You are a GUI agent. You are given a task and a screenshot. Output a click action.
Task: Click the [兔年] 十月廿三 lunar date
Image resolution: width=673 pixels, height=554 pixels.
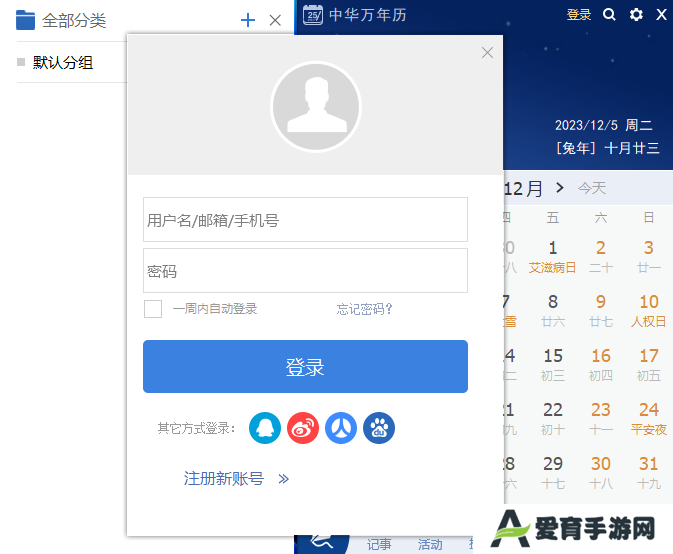[x=607, y=148]
